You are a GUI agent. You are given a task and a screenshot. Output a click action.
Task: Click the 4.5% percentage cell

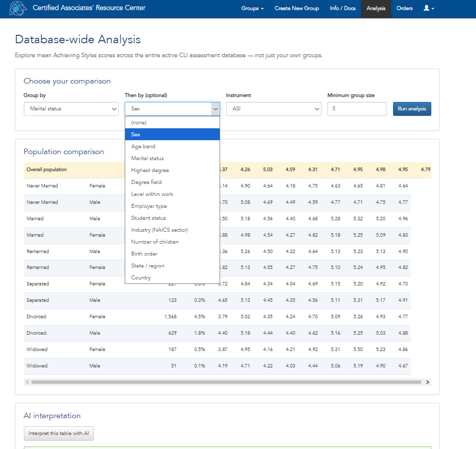tap(199, 317)
